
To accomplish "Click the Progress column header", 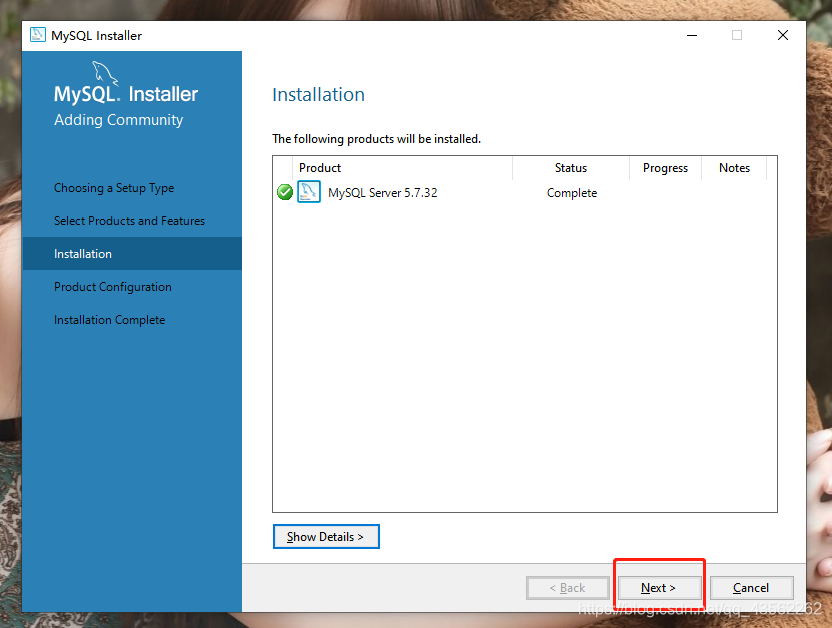I will coord(664,168).
